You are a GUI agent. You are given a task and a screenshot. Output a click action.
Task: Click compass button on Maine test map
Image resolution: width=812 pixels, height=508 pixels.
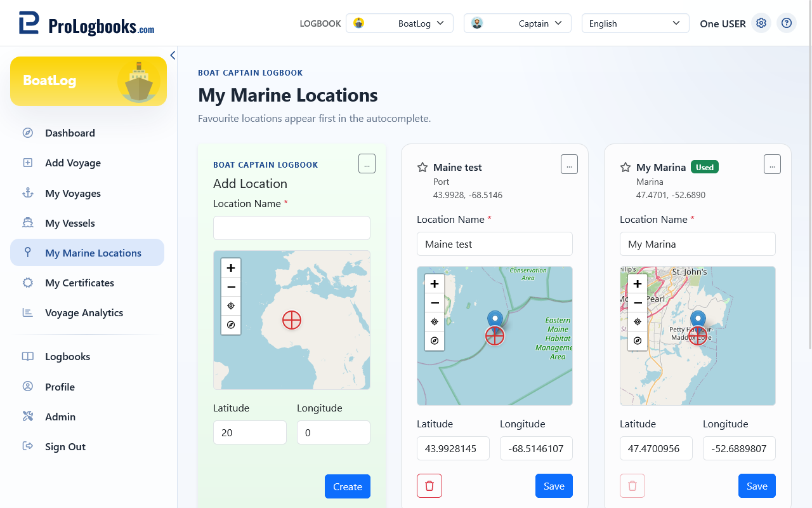point(435,340)
